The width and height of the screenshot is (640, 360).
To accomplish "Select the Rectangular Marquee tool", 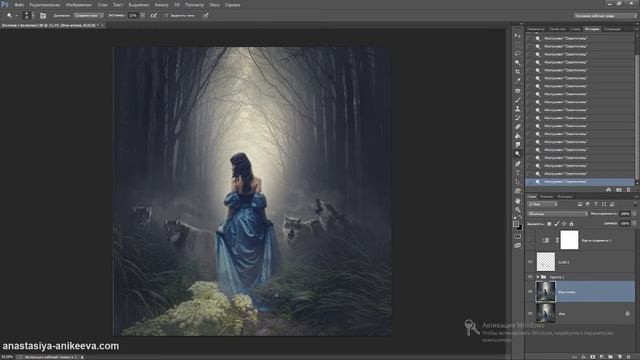I will coord(518,44).
